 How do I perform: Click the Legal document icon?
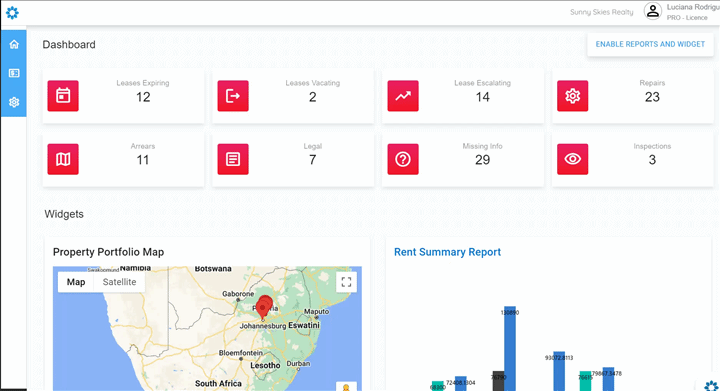(x=233, y=159)
